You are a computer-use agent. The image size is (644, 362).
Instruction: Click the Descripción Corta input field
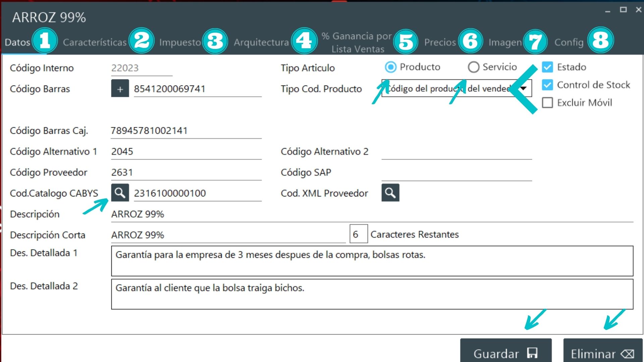228,235
